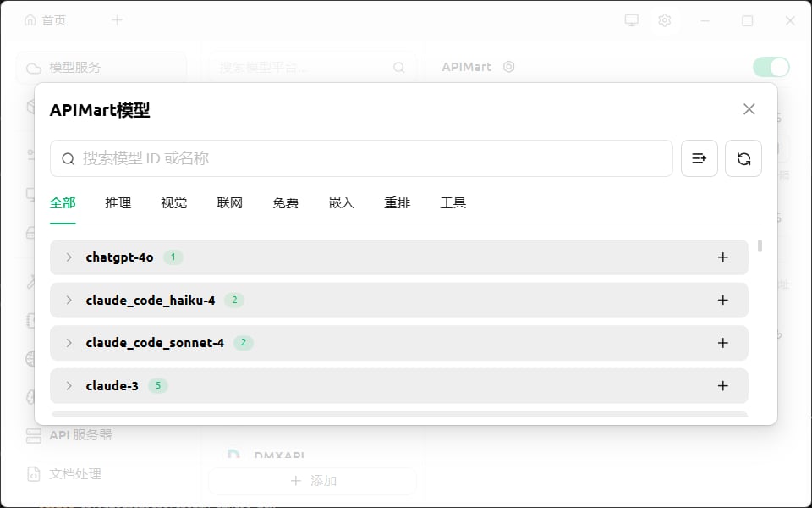Switch to the 推理 tab
Image resolution: width=812 pixels, height=508 pixels.
pyautogui.click(x=118, y=202)
